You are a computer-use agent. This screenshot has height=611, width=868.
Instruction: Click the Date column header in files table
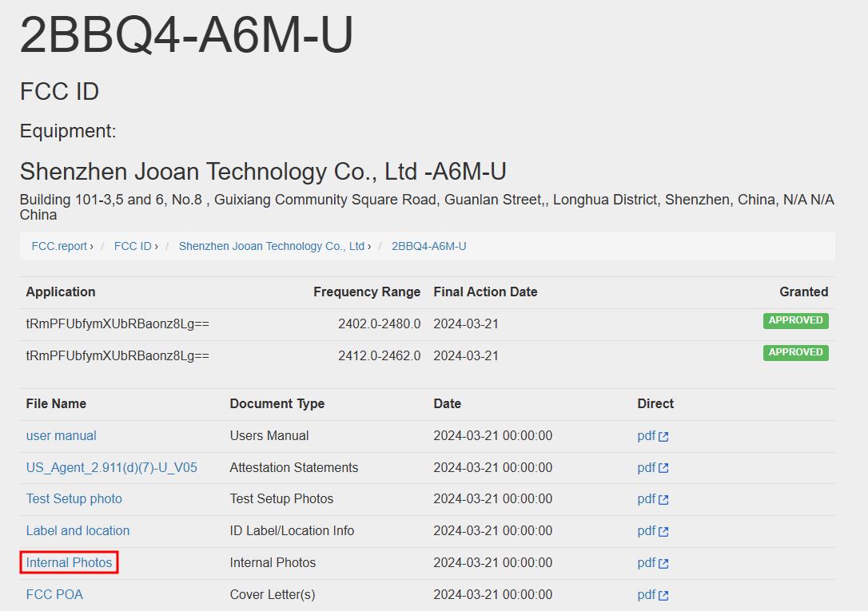[x=448, y=403]
